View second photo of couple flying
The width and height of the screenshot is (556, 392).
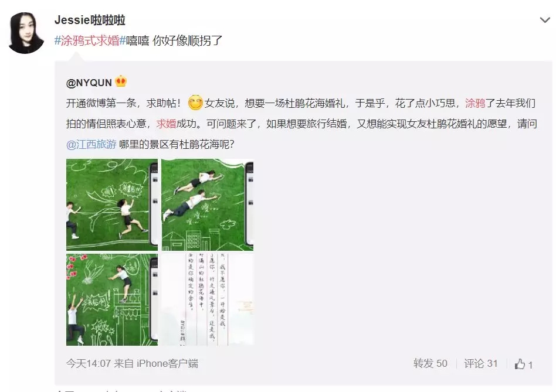[x=208, y=204]
